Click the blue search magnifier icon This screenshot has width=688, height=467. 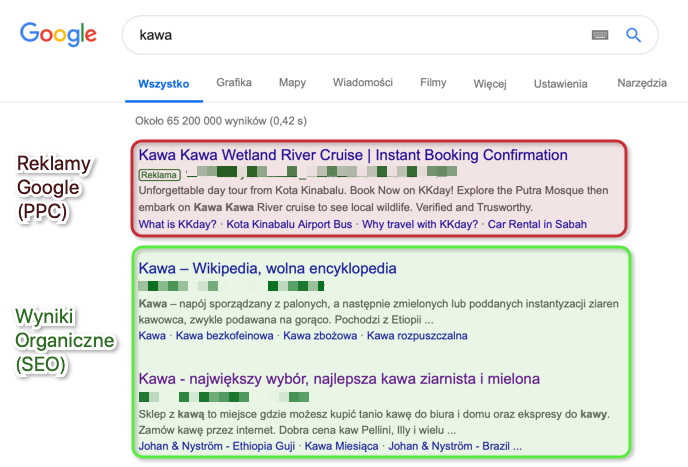pyautogui.click(x=633, y=35)
